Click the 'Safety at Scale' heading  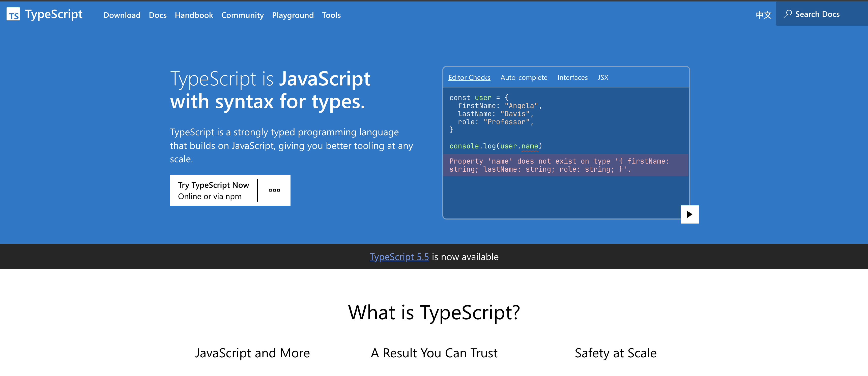pos(616,353)
